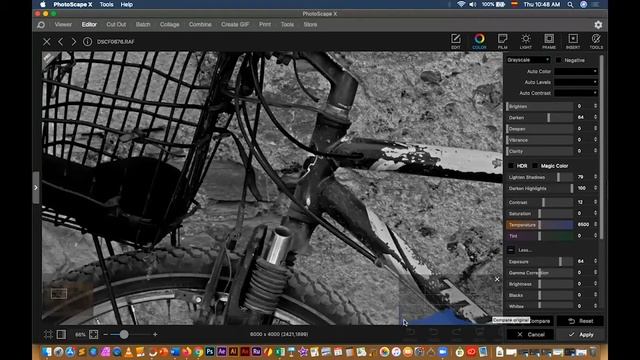
Task: Open After Effects from the Dock
Action: point(222,351)
